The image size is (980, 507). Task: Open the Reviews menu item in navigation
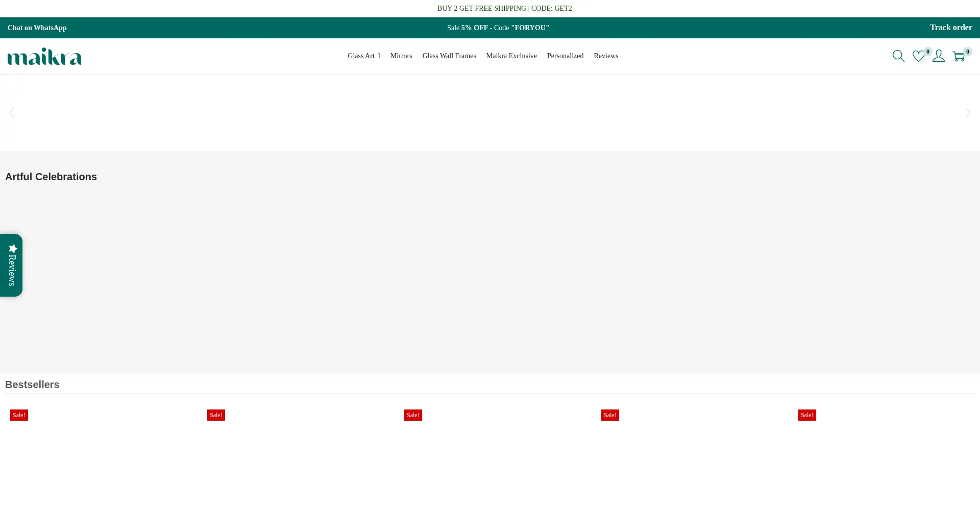coord(606,56)
